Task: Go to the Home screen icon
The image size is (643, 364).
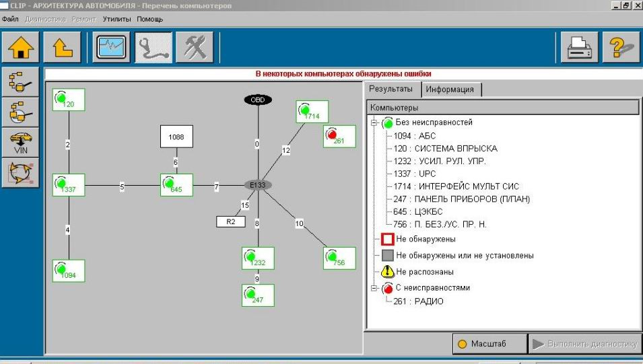Action: click(x=20, y=48)
